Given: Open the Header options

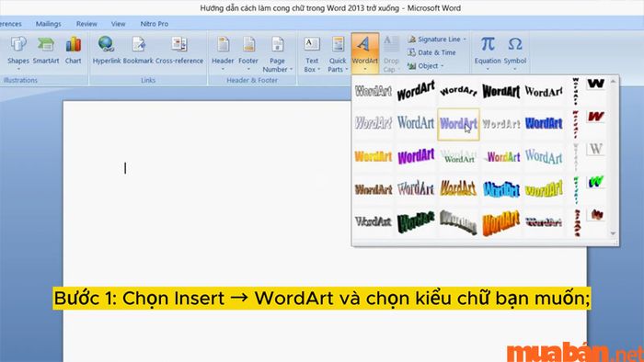Looking at the screenshot, I should click(x=223, y=53).
